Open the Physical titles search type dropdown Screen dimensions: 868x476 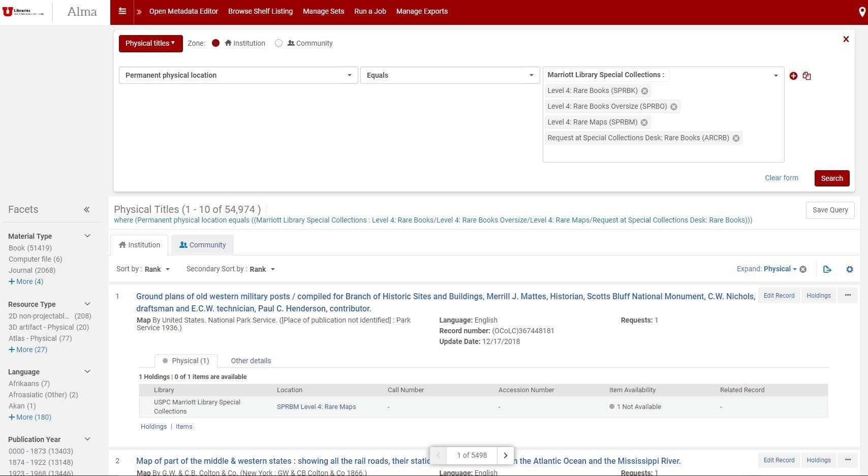pos(150,43)
